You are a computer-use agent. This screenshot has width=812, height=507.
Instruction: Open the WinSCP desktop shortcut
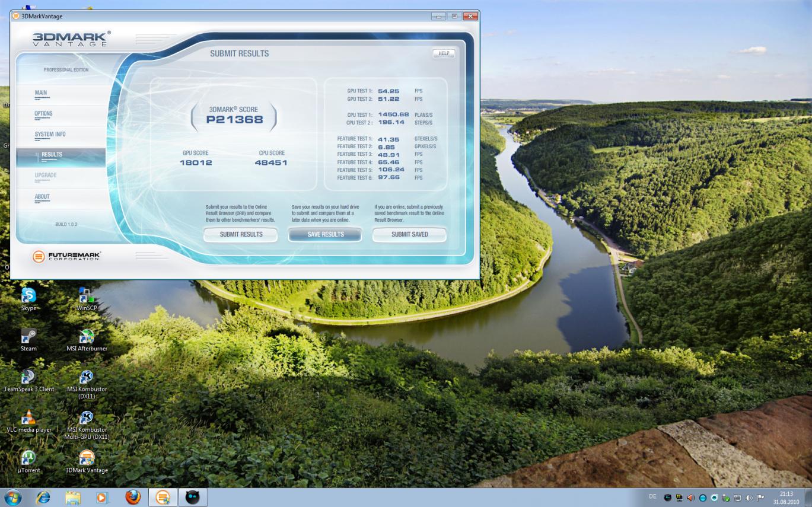tap(87, 298)
